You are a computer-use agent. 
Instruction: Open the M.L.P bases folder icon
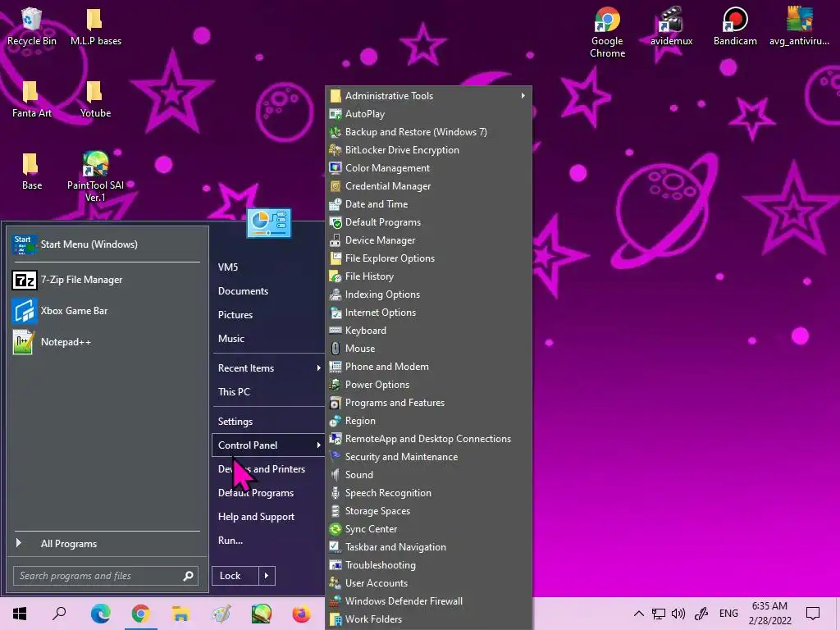pos(95,27)
